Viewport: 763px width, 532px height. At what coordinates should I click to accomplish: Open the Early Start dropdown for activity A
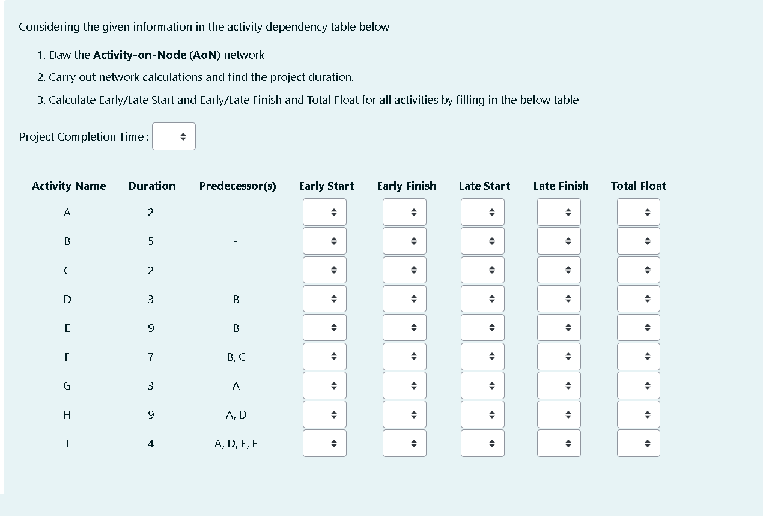tap(324, 212)
